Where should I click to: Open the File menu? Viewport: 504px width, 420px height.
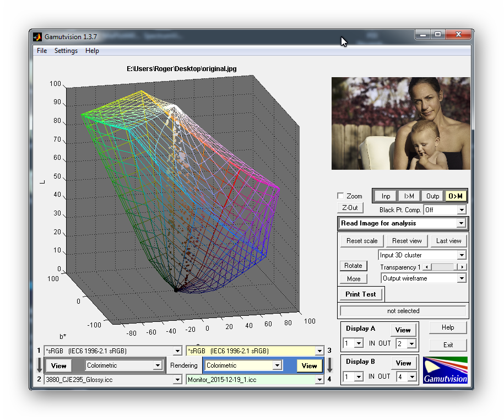click(42, 51)
